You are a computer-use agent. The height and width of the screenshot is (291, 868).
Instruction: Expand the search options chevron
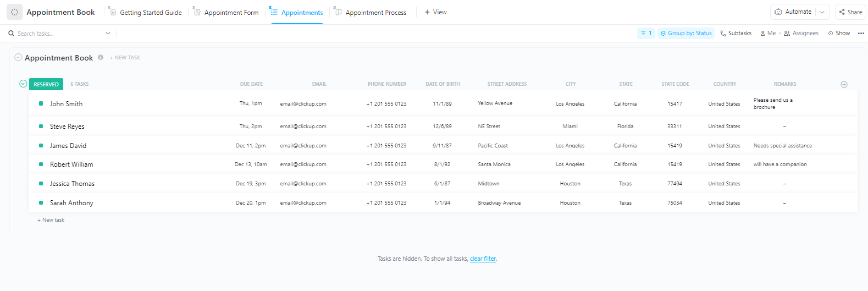point(108,33)
